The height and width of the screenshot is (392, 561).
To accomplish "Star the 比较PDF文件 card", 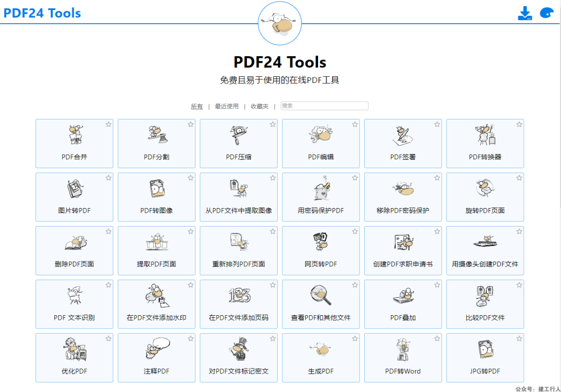I will (519, 285).
